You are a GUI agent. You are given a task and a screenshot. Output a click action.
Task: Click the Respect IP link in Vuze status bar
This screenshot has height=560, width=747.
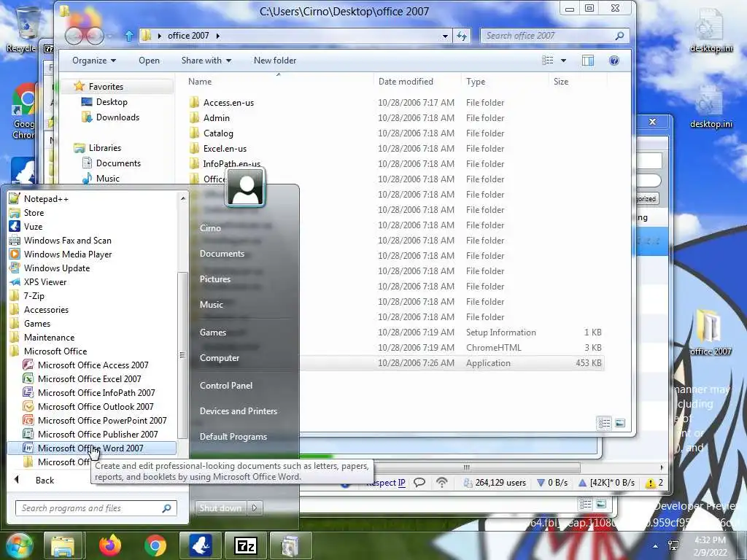coord(385,483)
